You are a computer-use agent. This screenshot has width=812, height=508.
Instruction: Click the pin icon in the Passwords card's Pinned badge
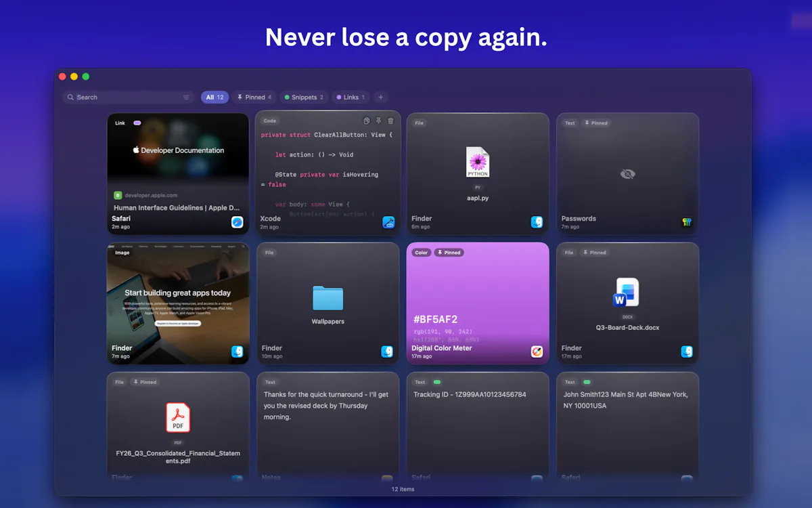587,123
